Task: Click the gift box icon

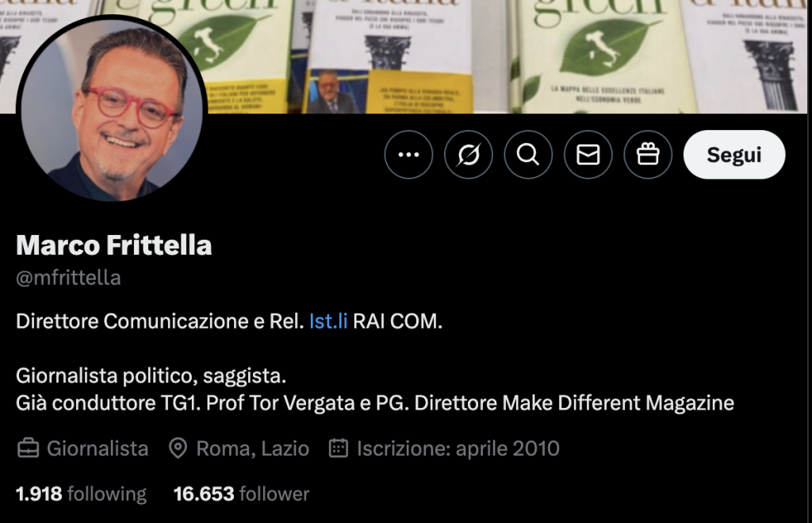Action: (648, 155)
